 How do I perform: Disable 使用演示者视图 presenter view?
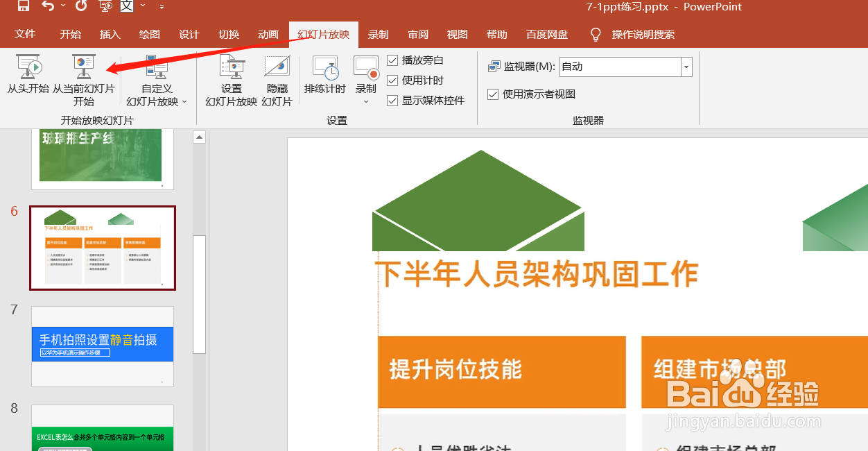click(493, 94)
